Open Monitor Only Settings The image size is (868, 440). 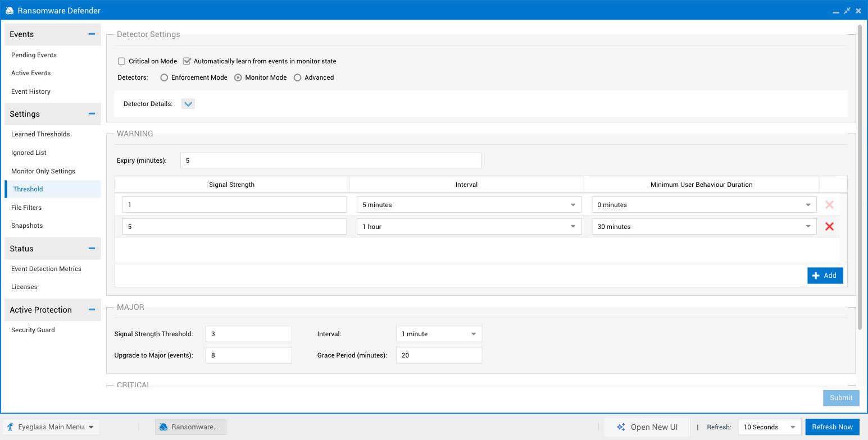43,171
